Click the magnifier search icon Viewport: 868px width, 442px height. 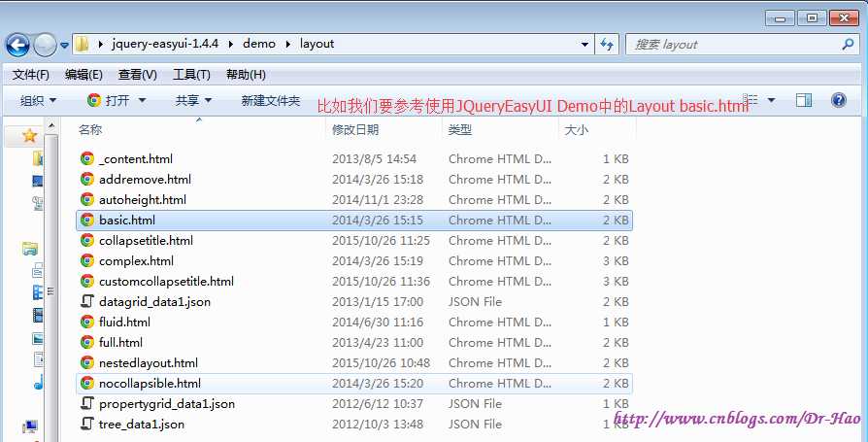pyautogui.click(x=848, y=45)
